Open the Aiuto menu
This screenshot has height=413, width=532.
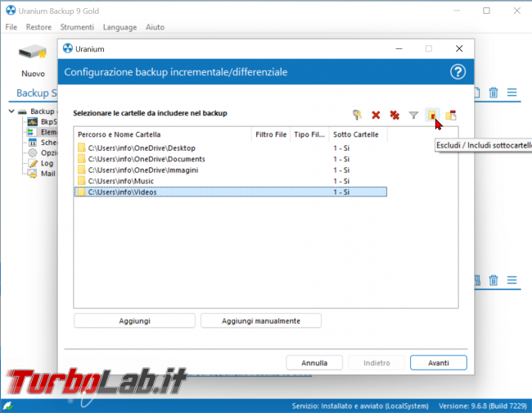tap(155, 27)
